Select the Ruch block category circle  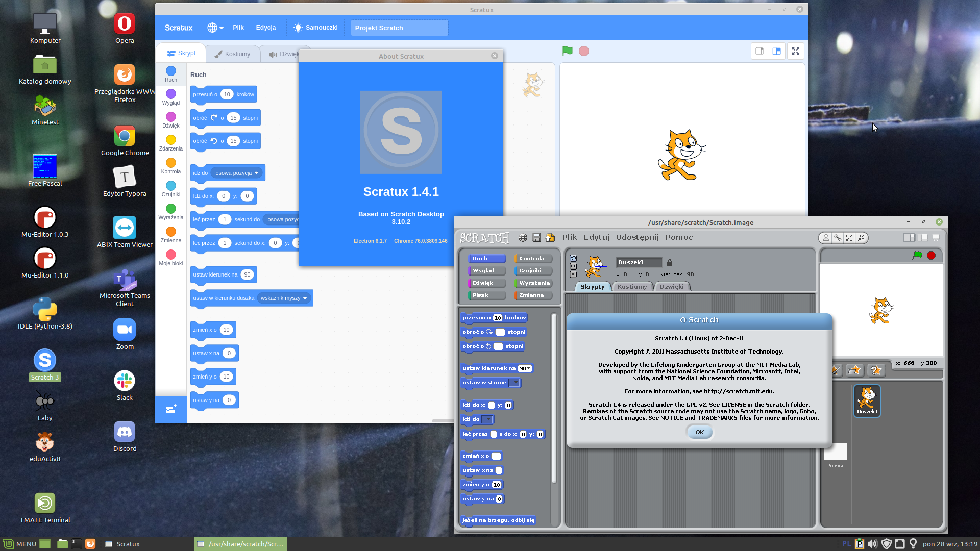[x=171, y=71]
